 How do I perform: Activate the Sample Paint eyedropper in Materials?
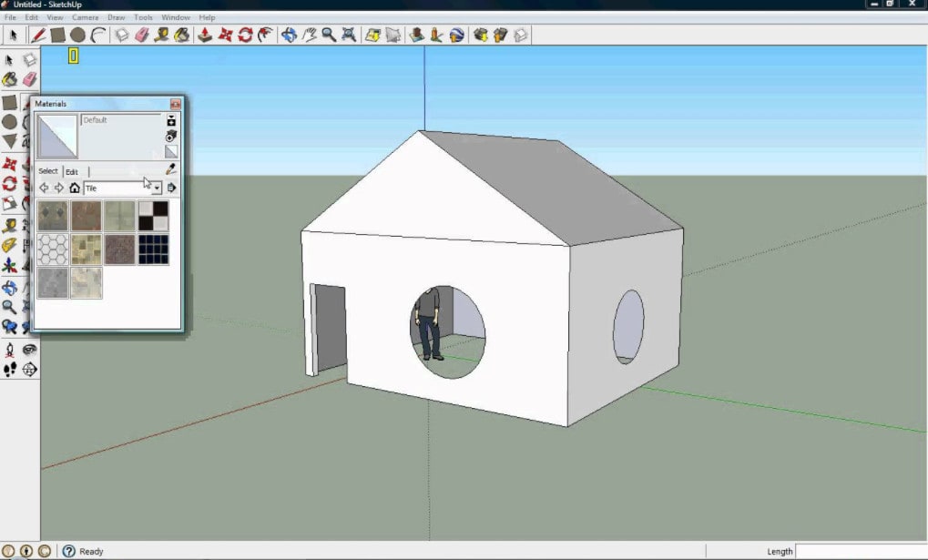(x=170, y=169)
